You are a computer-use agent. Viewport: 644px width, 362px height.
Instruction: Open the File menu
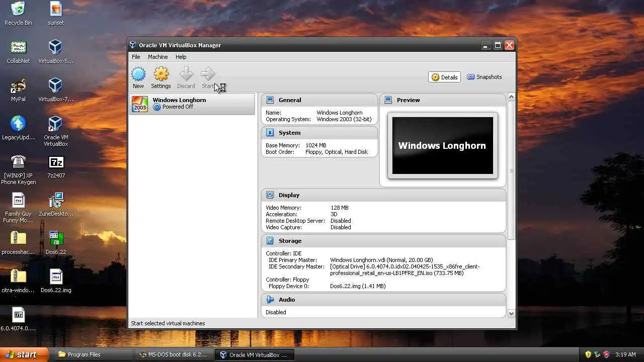(x=136, y=57)
